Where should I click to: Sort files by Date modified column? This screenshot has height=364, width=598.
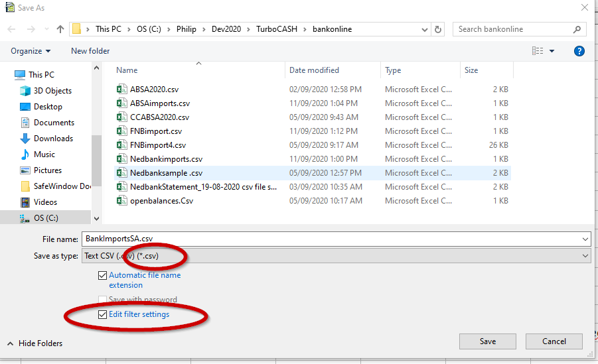click(x=314, y=70)
